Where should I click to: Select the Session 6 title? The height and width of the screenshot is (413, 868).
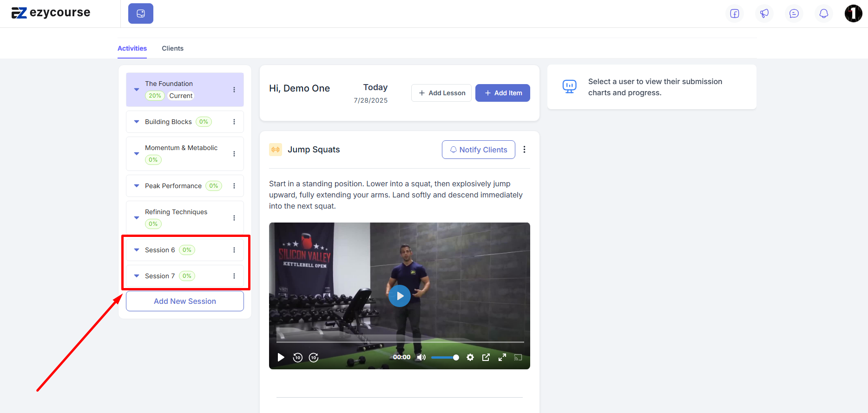pos(160,250)
